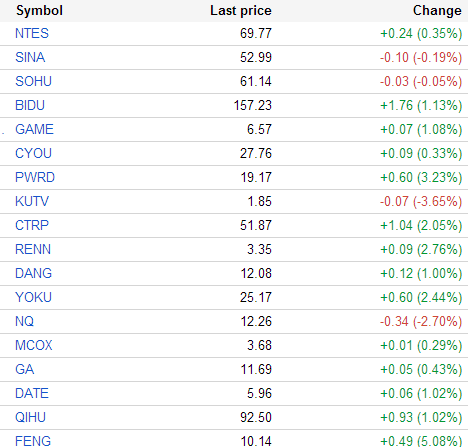The image size is (468, 447).
Task: Open the RENN ticker link
Action: [x=33, y=249]
